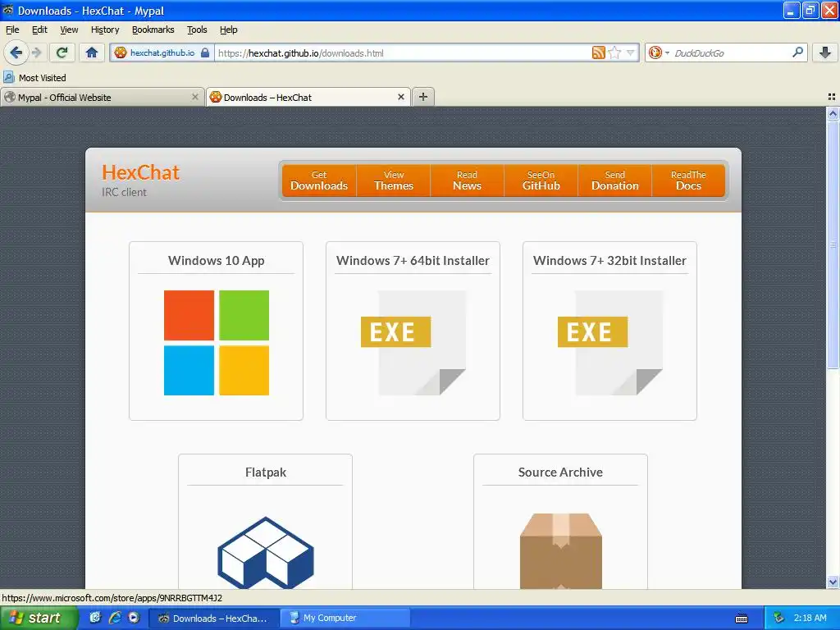Viewport: 840px width, 630px height.
Task: Click the See On GitHub nav button
Action: pos(541,180)
